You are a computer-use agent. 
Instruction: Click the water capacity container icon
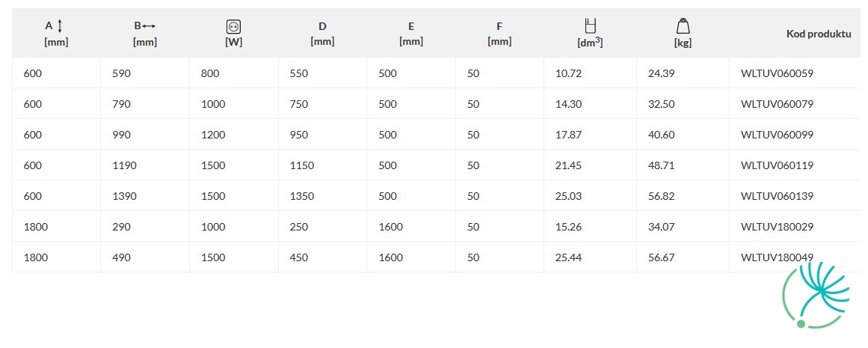590,26
